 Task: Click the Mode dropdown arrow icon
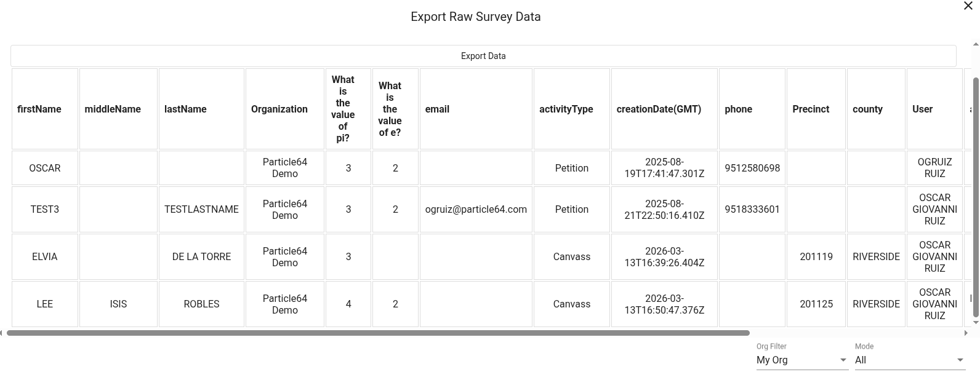pyautogui.click(x=959, y=360)
